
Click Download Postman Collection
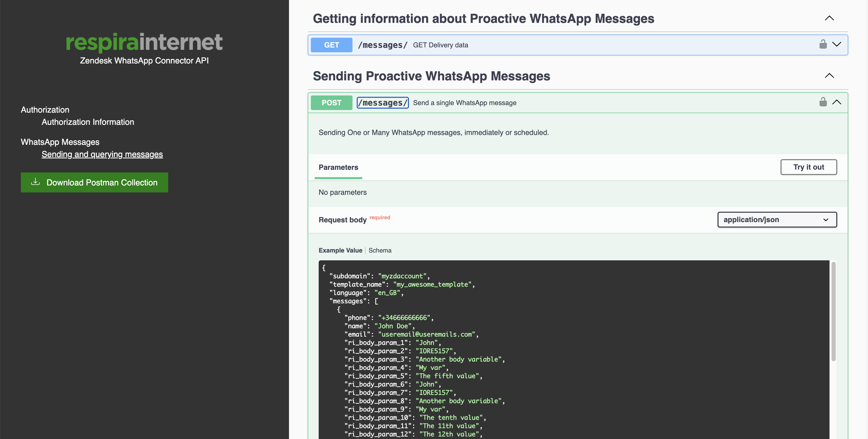(x=94, y=182)
